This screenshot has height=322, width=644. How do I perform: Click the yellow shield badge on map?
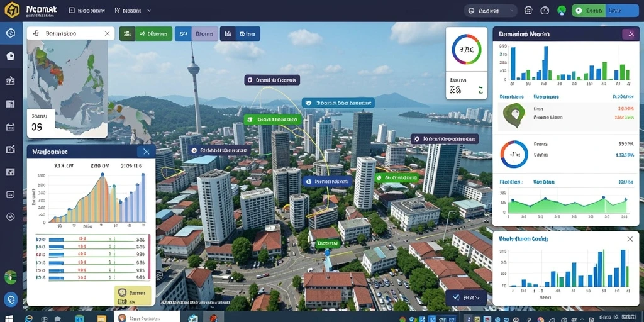[133, 296]
